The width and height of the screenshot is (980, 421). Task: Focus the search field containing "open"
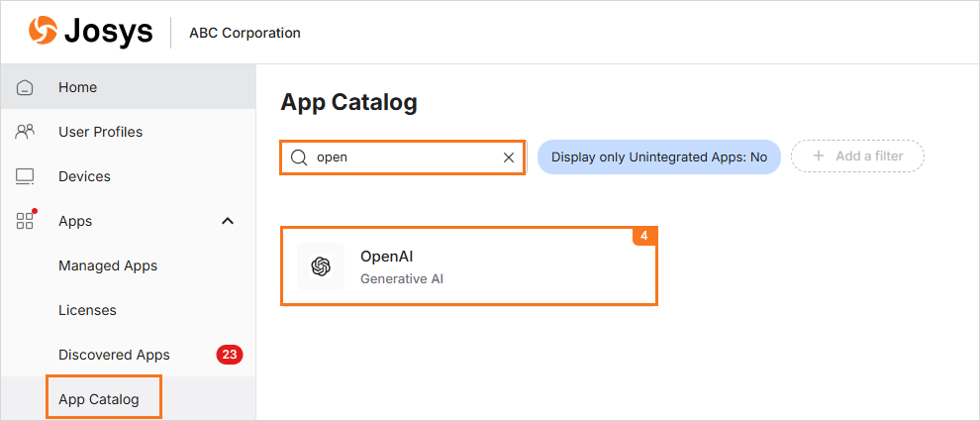pos(403,158)
